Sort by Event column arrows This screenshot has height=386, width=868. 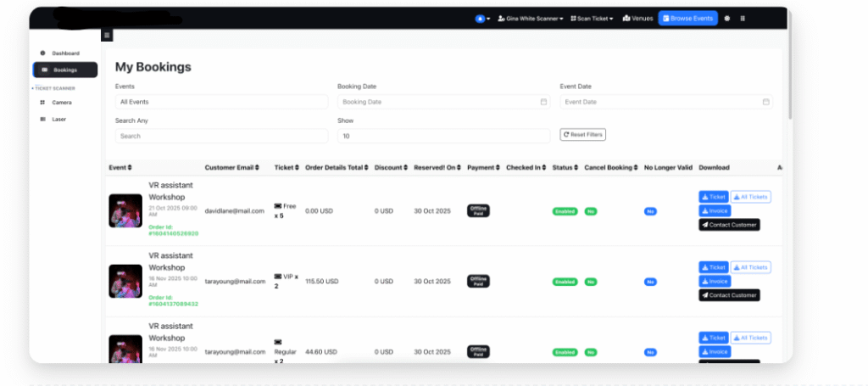pyautogui.click(x=130, y=168)
